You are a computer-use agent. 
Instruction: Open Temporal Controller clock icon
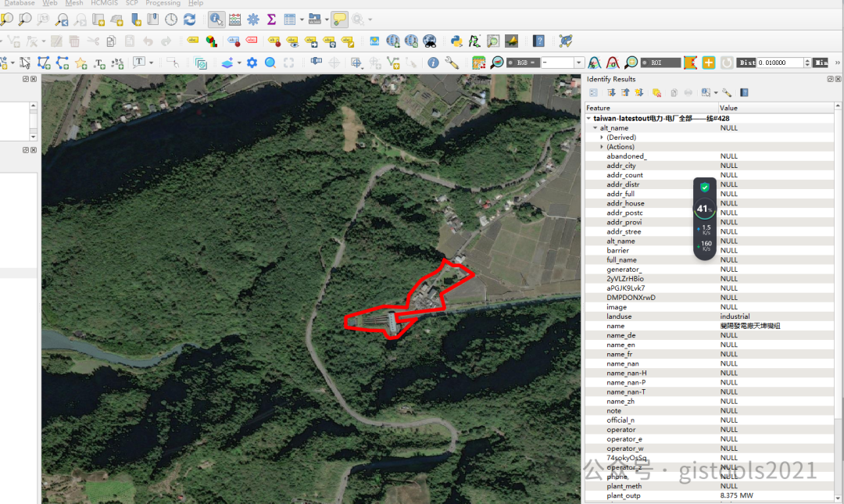pyautogui.click(x=171, y=20)
